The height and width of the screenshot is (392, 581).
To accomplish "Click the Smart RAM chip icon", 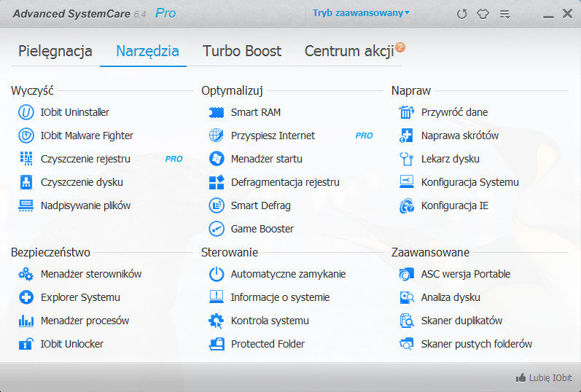I will (x=217, y=112).
